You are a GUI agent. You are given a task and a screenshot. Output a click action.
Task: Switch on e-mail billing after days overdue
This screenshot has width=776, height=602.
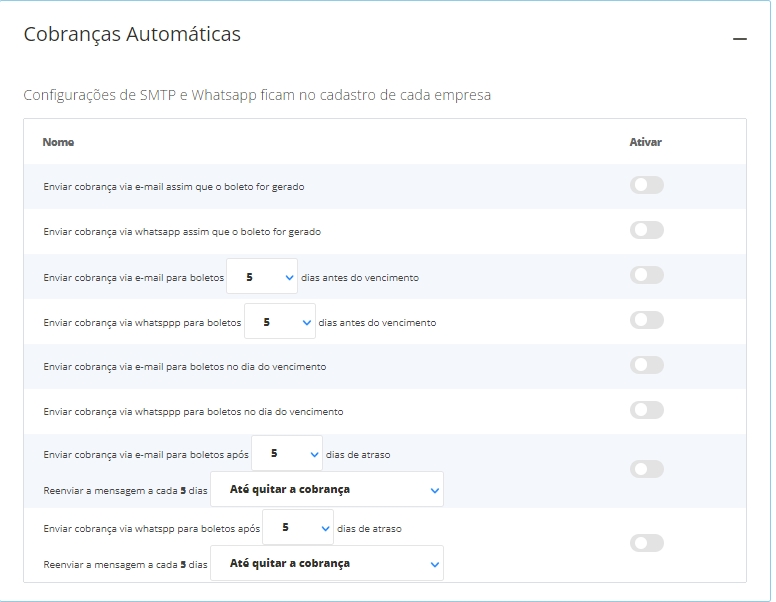click(646, 469)
